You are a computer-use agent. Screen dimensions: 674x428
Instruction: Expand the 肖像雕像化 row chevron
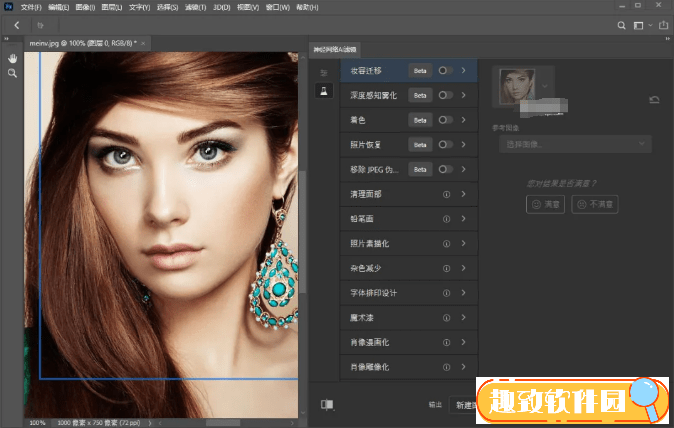(464, 367)
